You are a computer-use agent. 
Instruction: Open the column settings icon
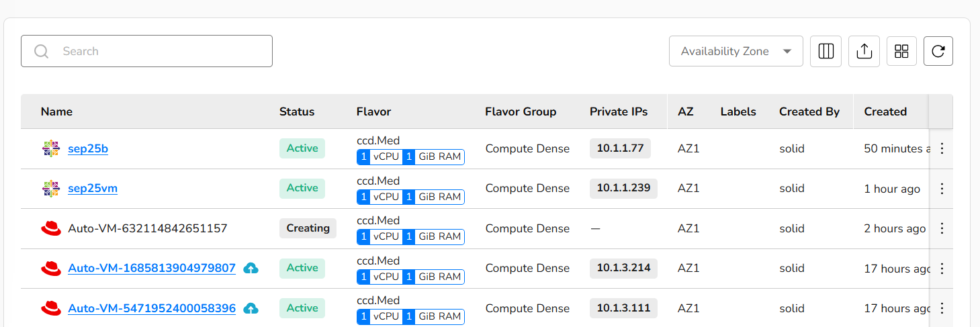click(826, 51)
